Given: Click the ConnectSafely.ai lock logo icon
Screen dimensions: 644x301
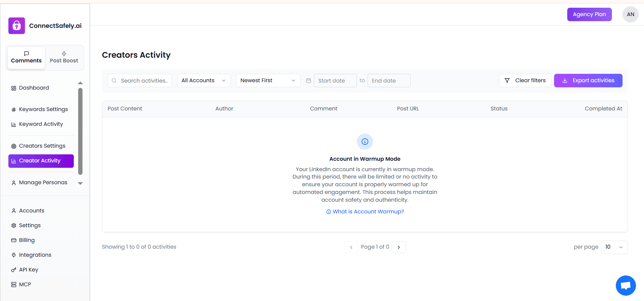Looking at the screenshot, I should coord(17,26).
